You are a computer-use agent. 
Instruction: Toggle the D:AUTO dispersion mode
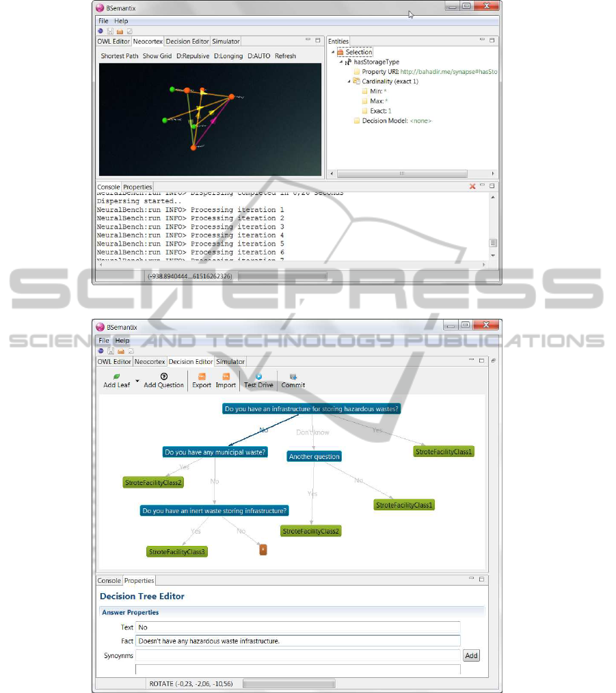[258, 56]
